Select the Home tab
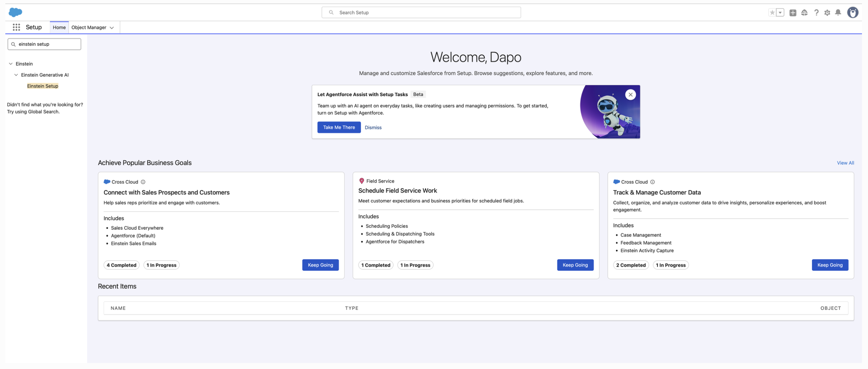 tap(59, 27)
